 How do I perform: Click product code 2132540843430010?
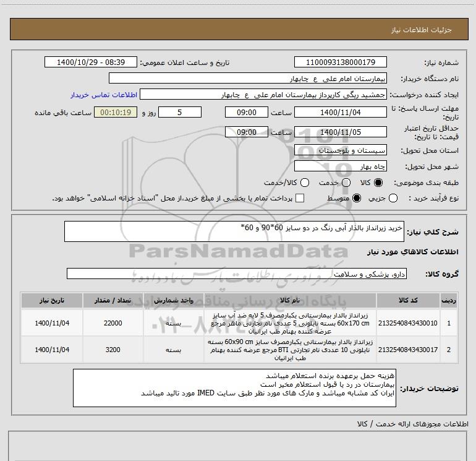(x=408, y=323)
